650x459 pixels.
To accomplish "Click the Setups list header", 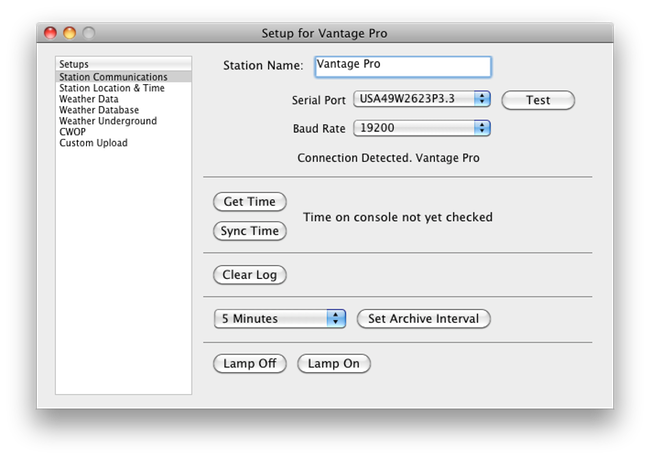I will pos(124,64).
